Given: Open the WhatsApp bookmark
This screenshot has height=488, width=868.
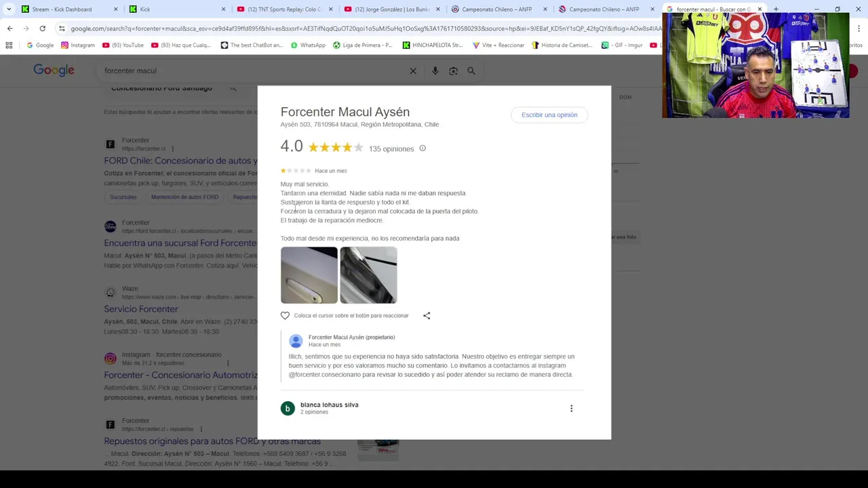Looking at the screenshot, I should 308,45.
